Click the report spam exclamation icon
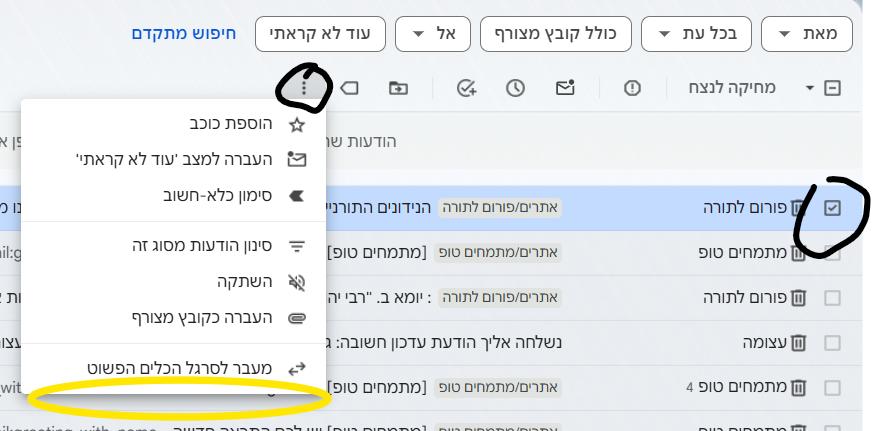Screen dimensions: 872x431 [x=632, y=88]
